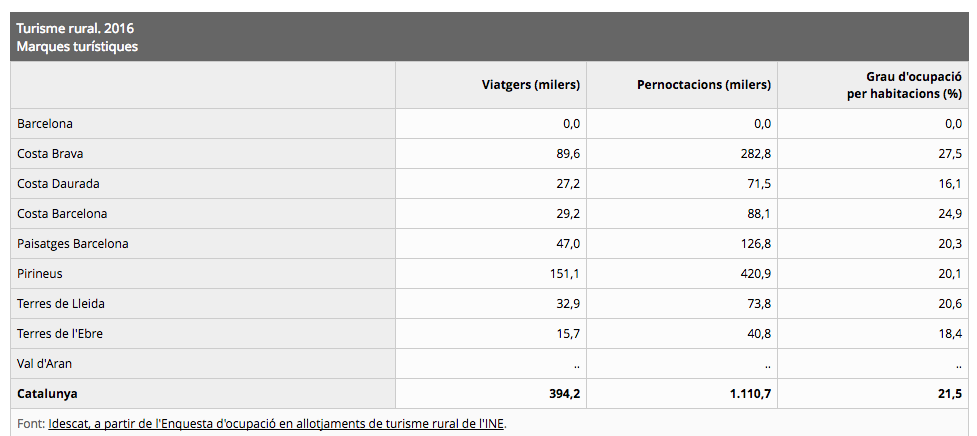Select the Costa Brava row label

tap(50, 153)
